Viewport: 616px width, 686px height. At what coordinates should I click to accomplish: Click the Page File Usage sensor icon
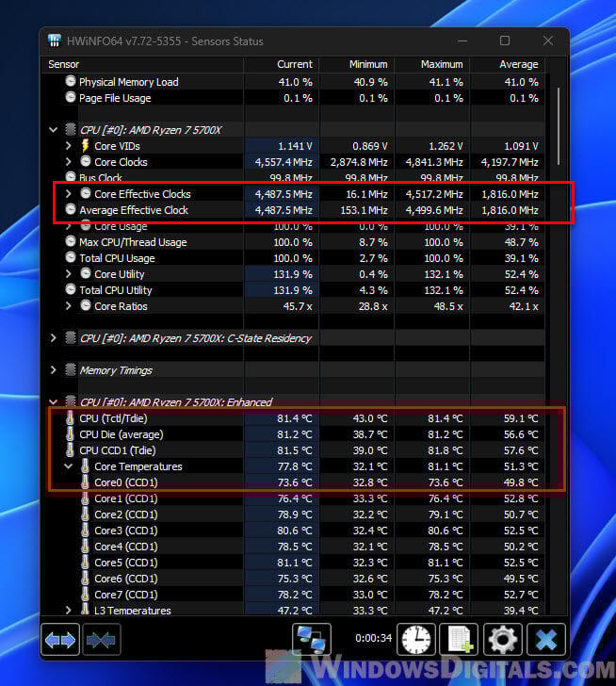(71, 97)
